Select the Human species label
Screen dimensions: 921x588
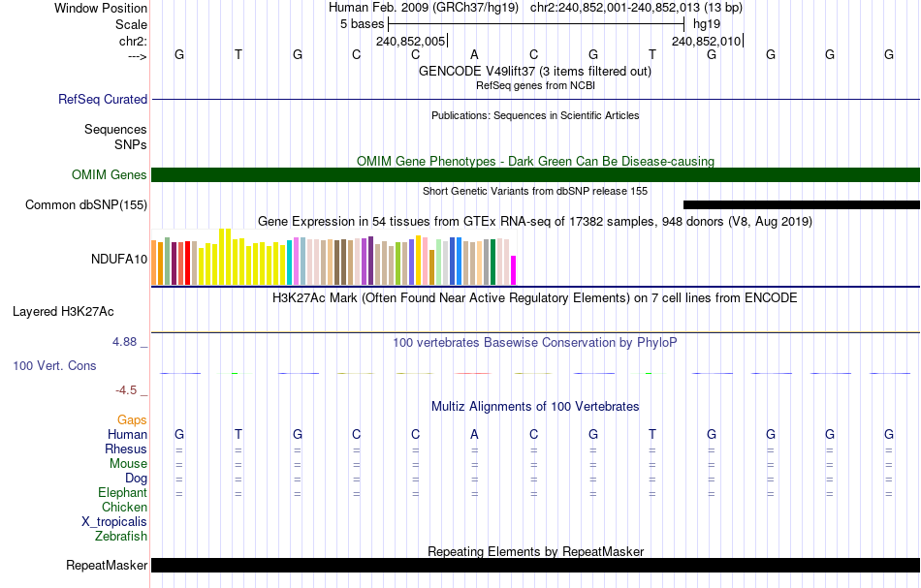127,434
